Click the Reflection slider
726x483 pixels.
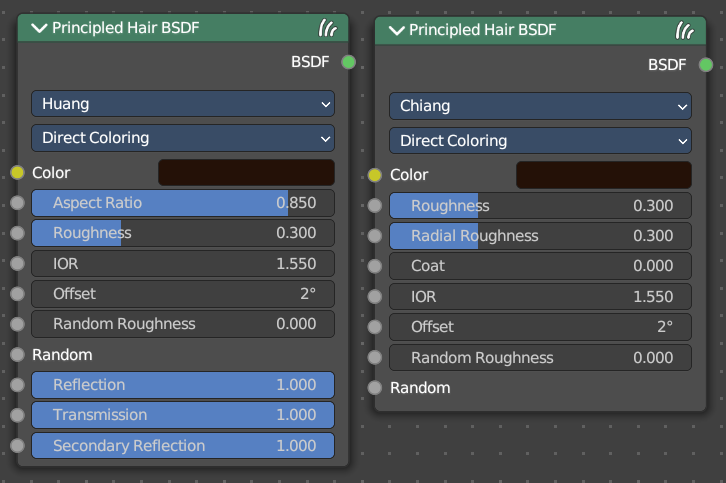[x=183, y=385]
